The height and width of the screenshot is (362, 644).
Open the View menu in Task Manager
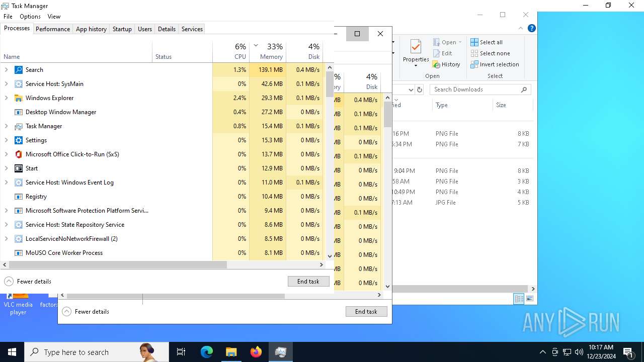coord(54,17)
